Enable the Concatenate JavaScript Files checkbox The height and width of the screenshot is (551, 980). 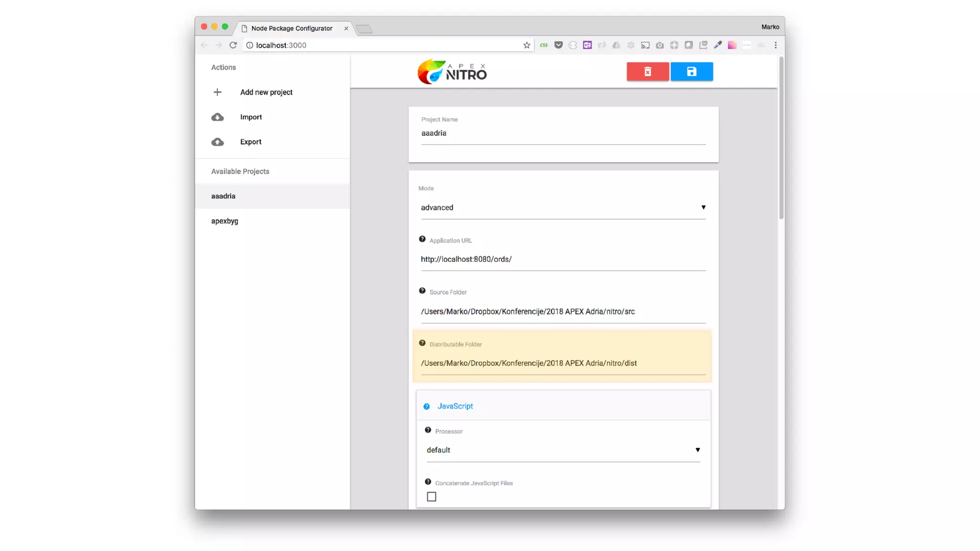(x=432, y=496)
